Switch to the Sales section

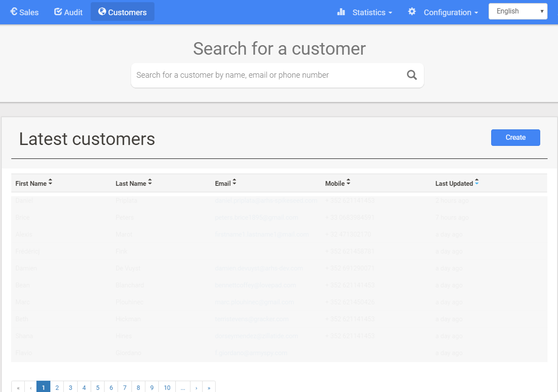click(30, 12)
